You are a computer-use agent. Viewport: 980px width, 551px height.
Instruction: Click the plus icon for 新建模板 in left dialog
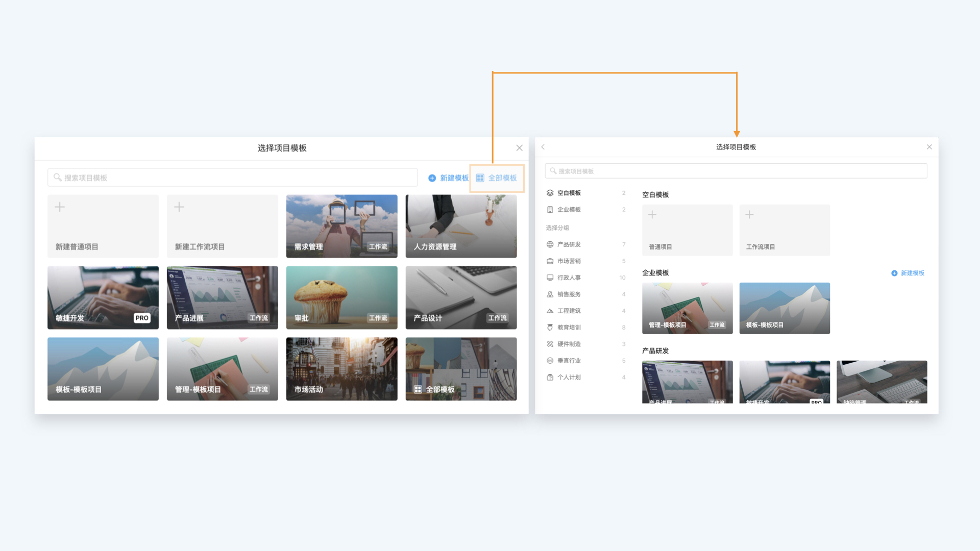click(x=432, y=178)
